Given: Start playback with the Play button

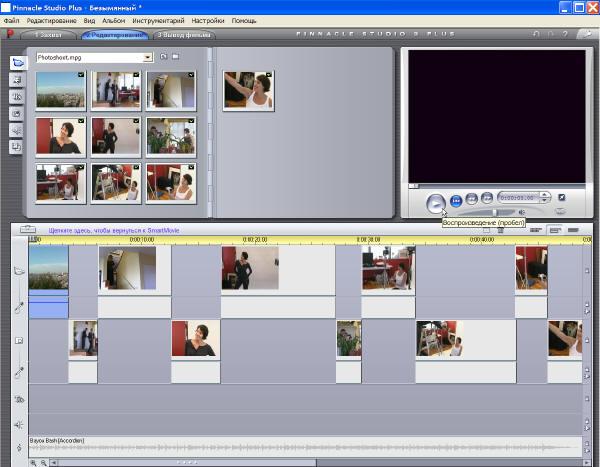Looking at the screenshot, I should tap(435, 203).
